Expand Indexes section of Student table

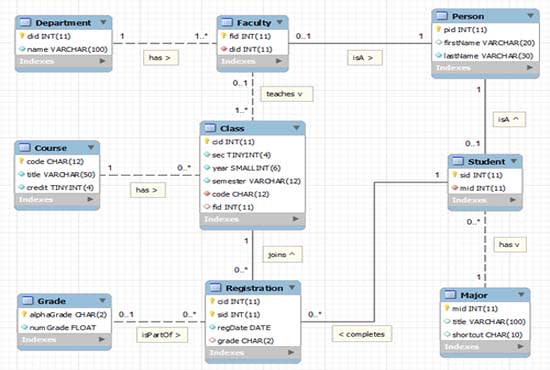click(513, 200)
